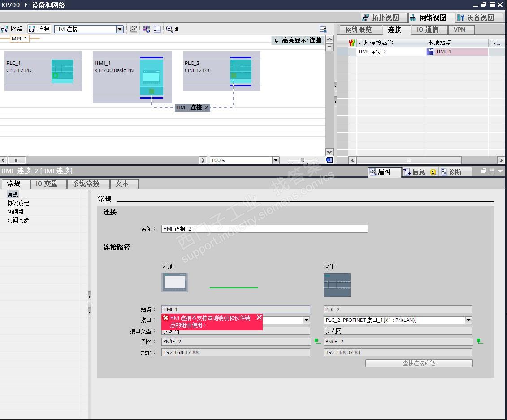Select 时间同步 in the navigation tree

pyautogui.click(x=18, y=220)
